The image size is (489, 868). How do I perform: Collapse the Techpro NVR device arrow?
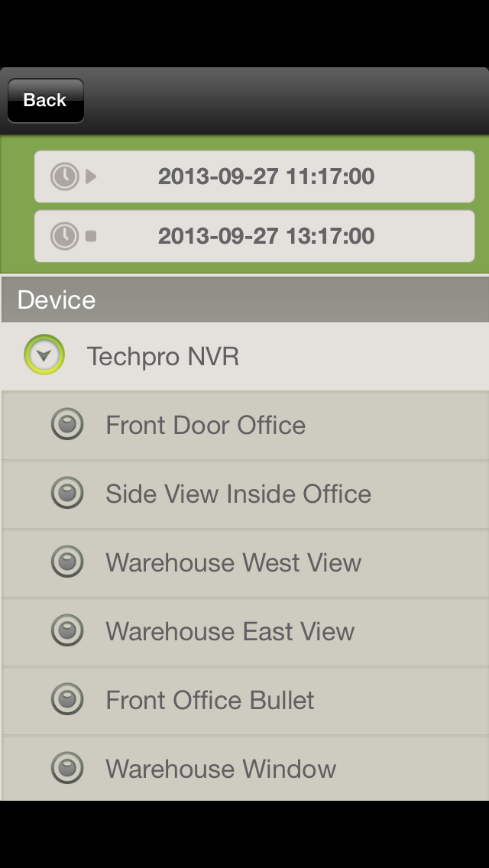(x=44, y=355)
